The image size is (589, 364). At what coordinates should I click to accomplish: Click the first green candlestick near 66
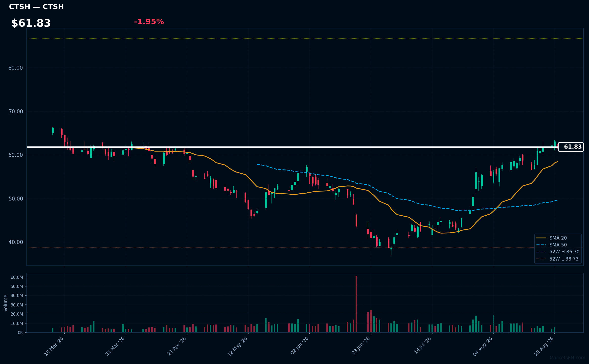click(53, 130)
